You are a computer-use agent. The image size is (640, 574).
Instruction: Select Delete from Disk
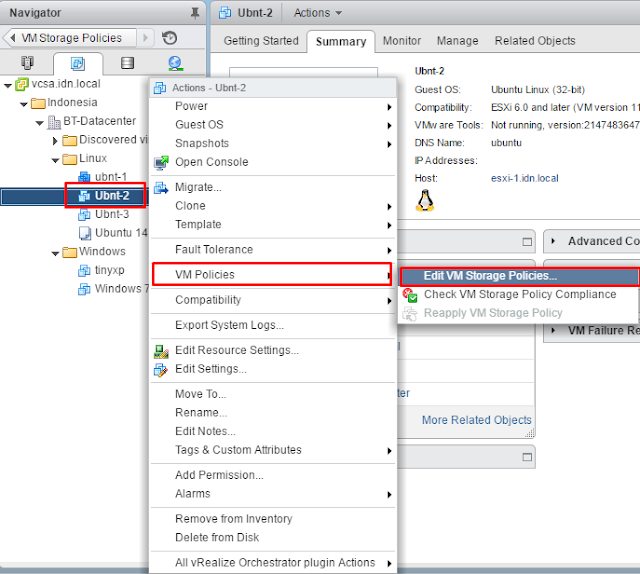(273, 538)
